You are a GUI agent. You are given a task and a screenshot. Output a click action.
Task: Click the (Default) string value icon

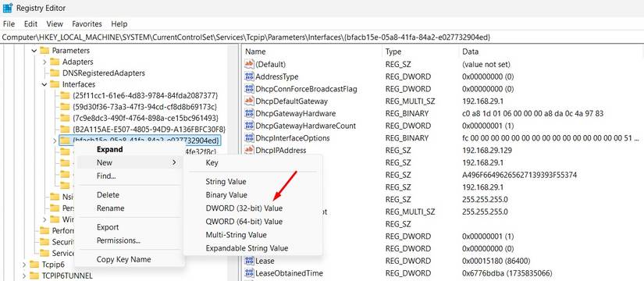click(x=249, y=64)
